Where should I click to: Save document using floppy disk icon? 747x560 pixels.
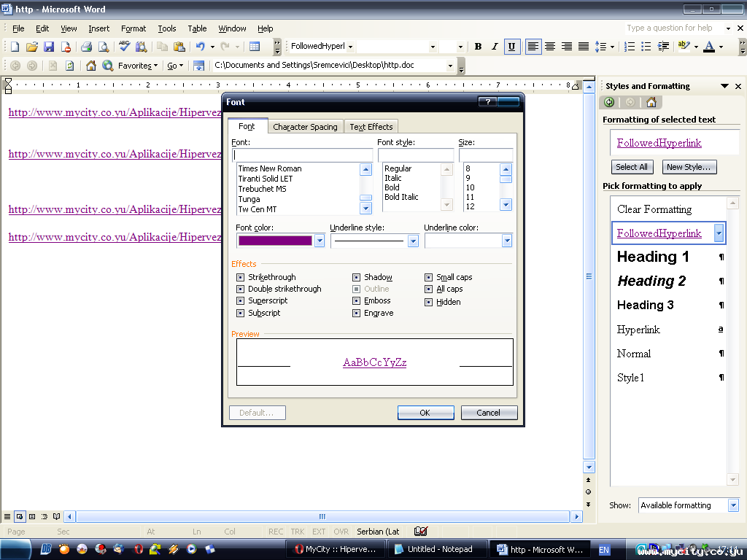point(49,47)
